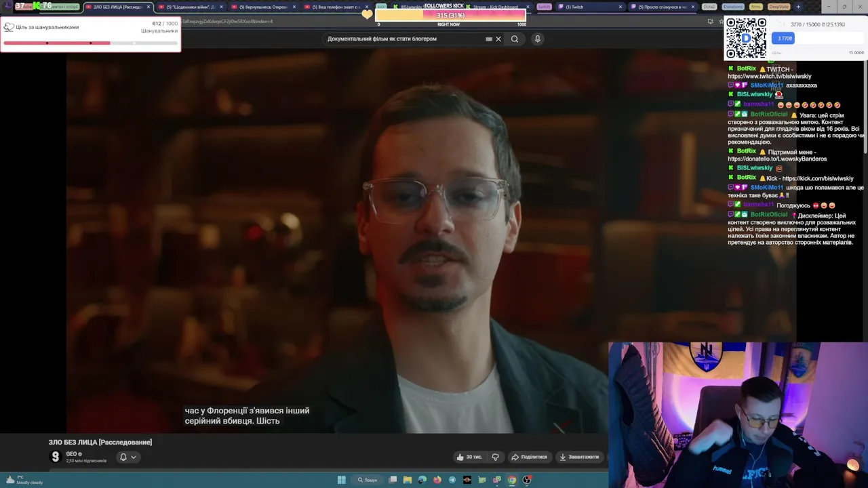Focus the YouTube search input field
Screen dimensions: 868x488
pyautogui.click(x=404, y=39)
